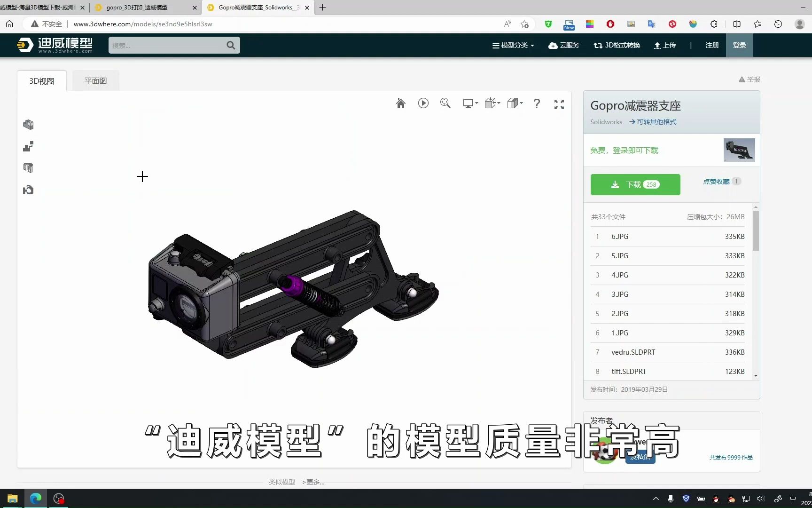Click Microsoft Edge taskbar icon
Screen dimensions: 812x508
(36, 499)
